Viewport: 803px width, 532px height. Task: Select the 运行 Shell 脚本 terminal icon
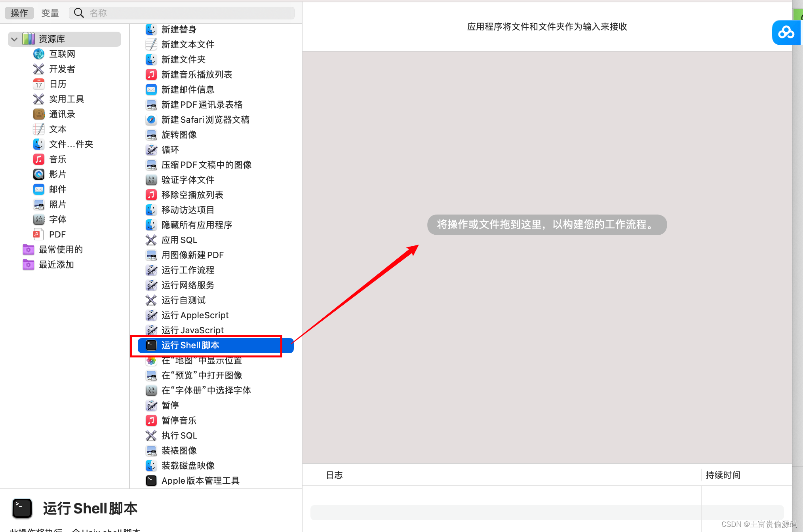151,345
